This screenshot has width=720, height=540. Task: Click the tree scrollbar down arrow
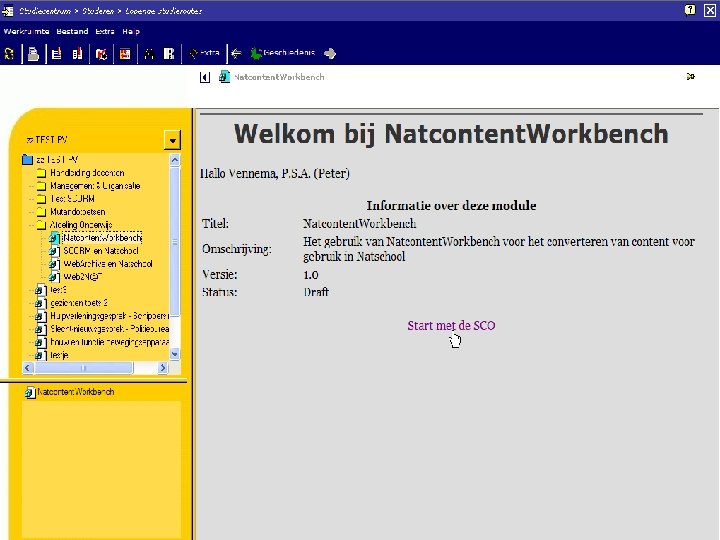(174, 354)
